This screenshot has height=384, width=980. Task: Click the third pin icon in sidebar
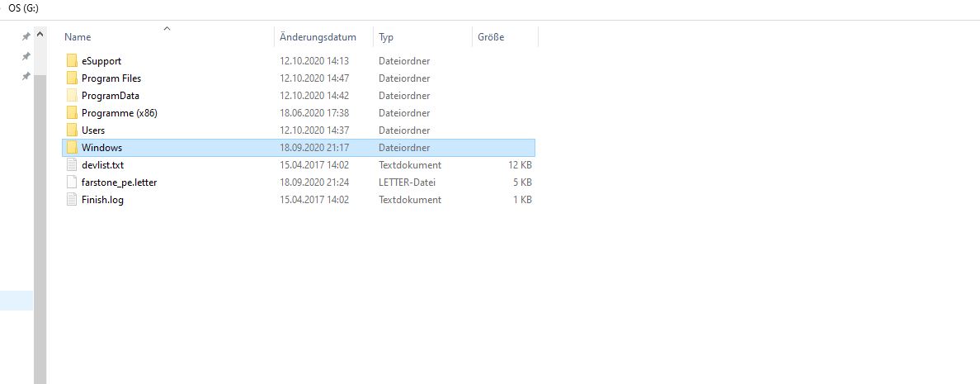[26, 76]
